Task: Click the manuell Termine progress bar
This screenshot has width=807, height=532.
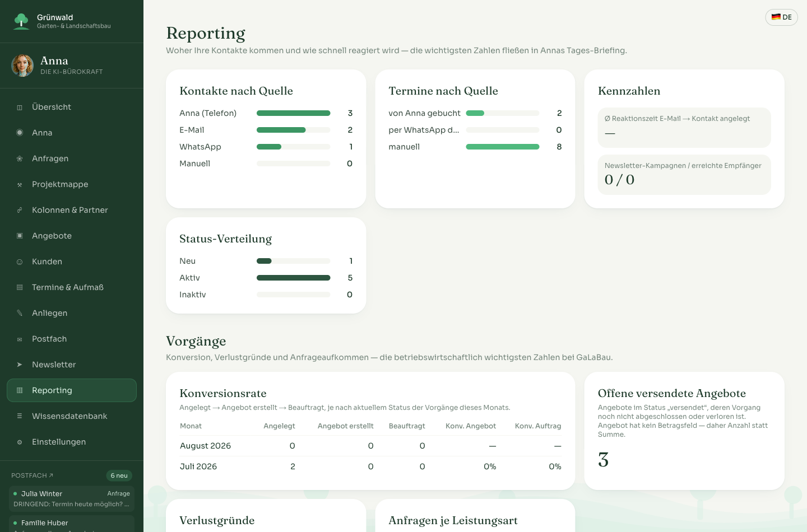Action: 503,147
